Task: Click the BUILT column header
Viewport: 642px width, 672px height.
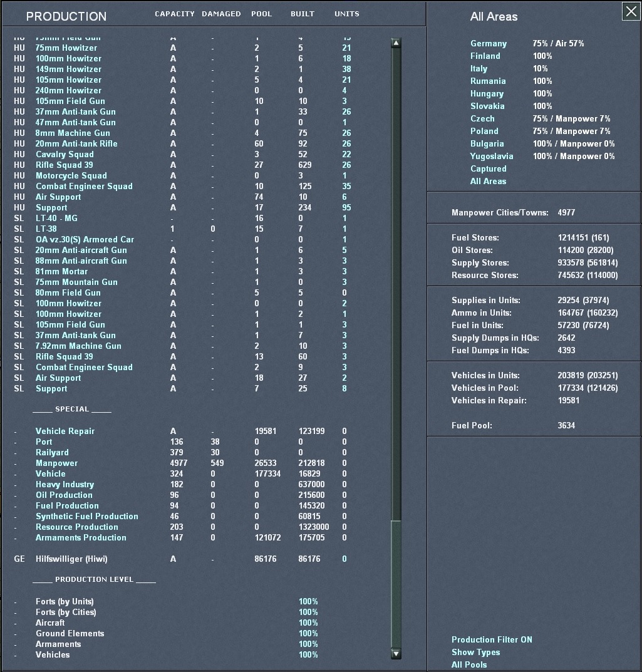Action: coord(302,14)
